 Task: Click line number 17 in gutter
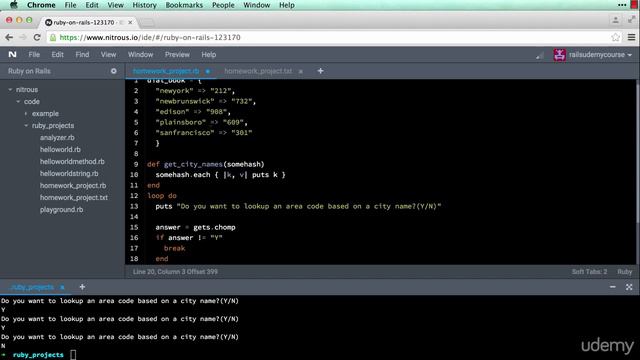point(134,248)
